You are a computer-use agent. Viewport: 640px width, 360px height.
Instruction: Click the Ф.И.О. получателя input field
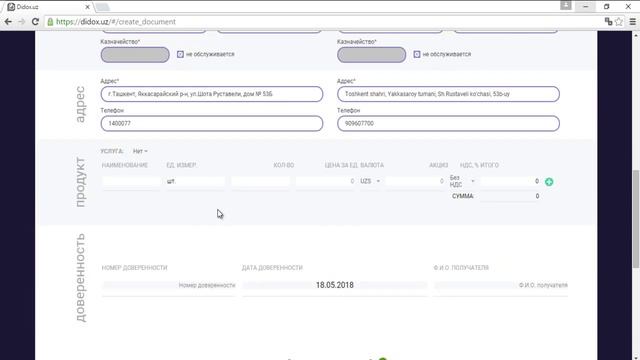click(501, 285)
